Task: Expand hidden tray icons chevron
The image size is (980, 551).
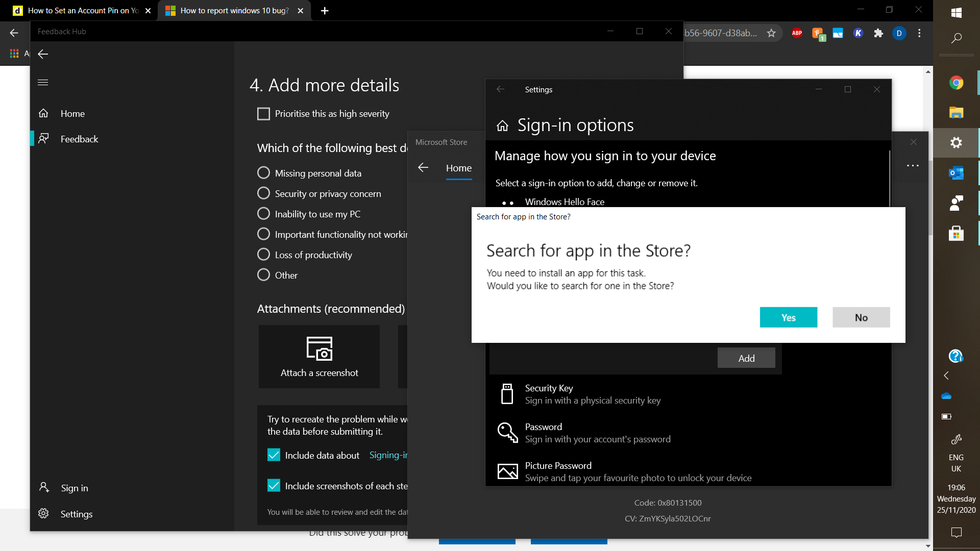Action: (946, 375)
